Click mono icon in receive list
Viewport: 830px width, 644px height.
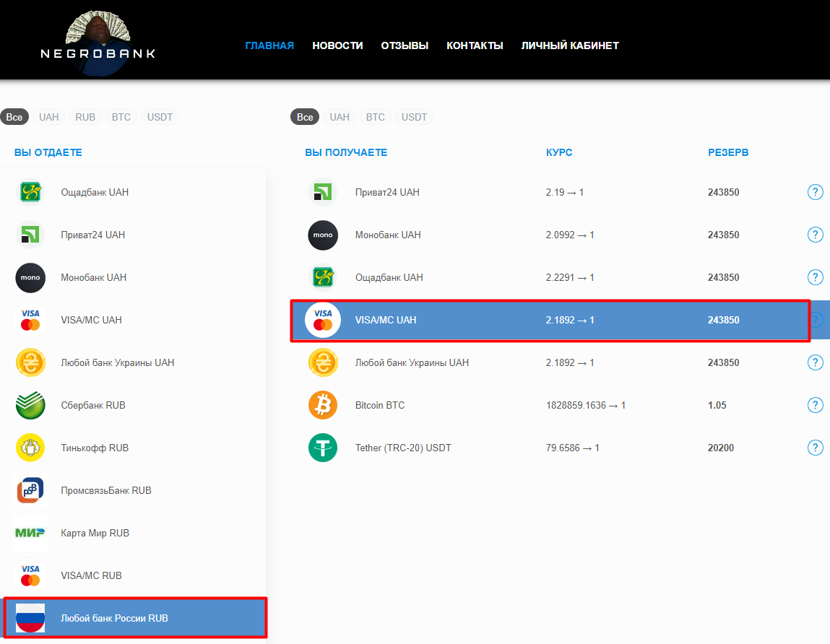(x=323, y=235)
